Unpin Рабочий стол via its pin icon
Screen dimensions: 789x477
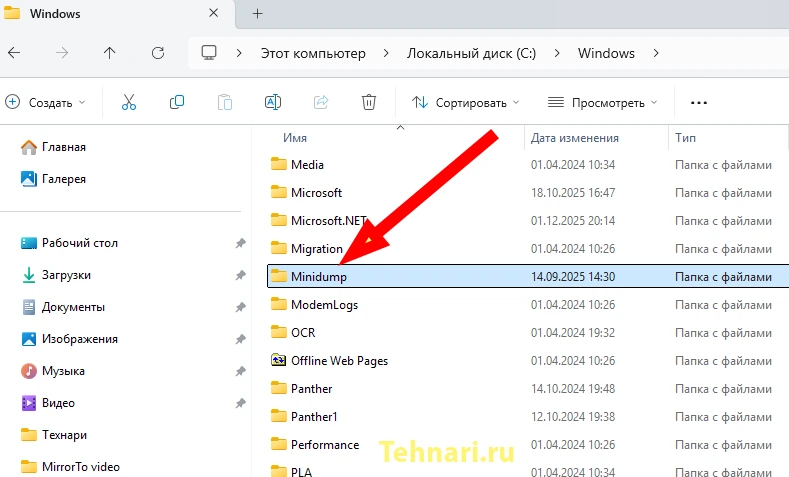241,243
